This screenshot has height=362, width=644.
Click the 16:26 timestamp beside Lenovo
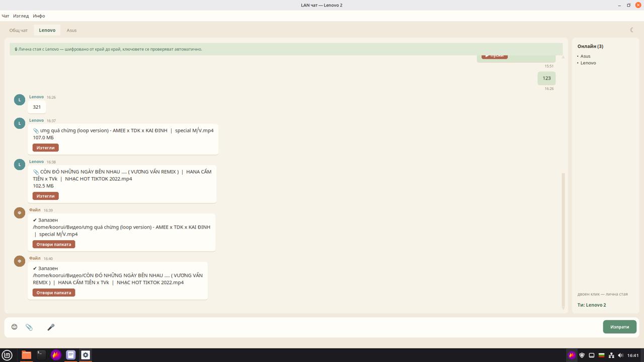pyautogui.click(x=51, y=97)
